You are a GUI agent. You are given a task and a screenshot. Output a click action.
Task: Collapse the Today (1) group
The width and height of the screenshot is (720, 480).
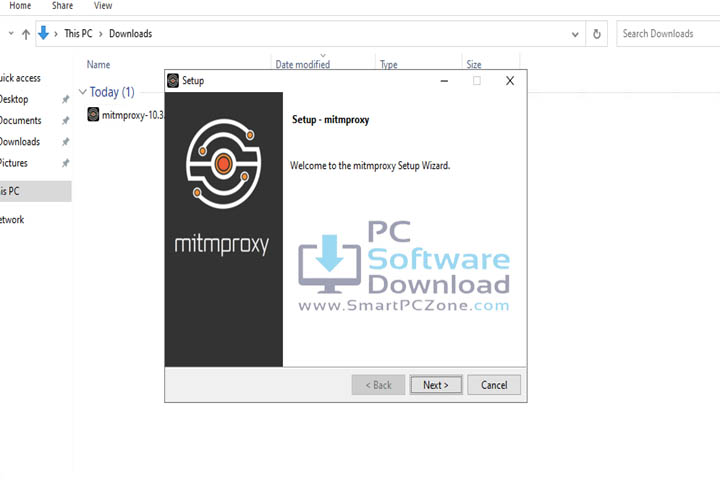click(x=83, y=92)
